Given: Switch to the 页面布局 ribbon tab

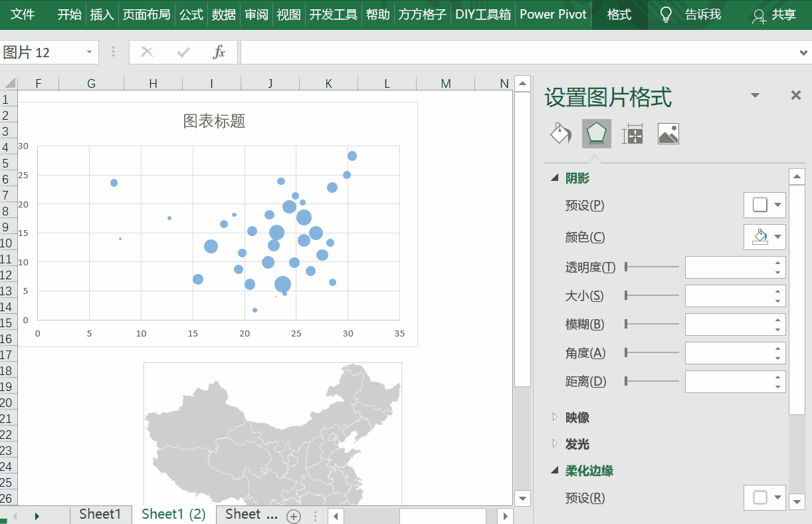Looking at the screenshot, I should (146, 15).
